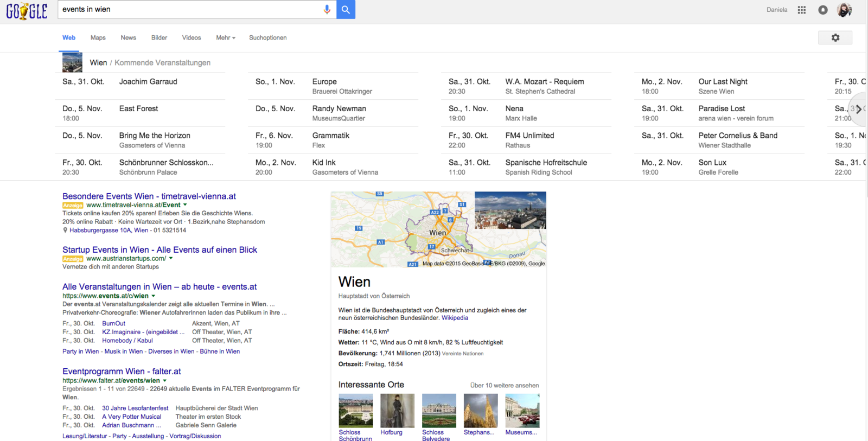Open 'Party in Wien' sitelink
The image size is (868, 441).
coord(81,351)
